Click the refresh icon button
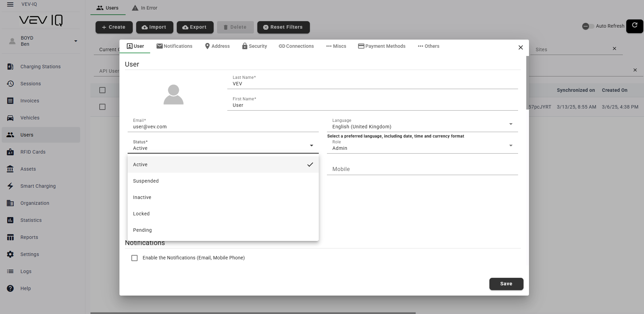 click(634, 26)
